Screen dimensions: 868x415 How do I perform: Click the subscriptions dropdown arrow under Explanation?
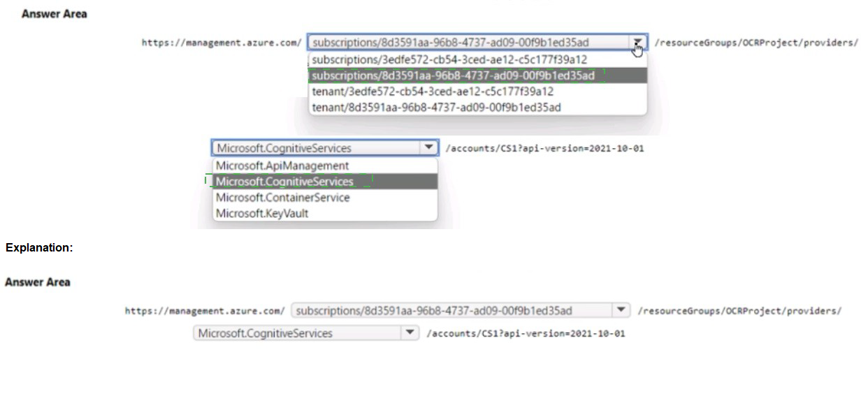621,310
